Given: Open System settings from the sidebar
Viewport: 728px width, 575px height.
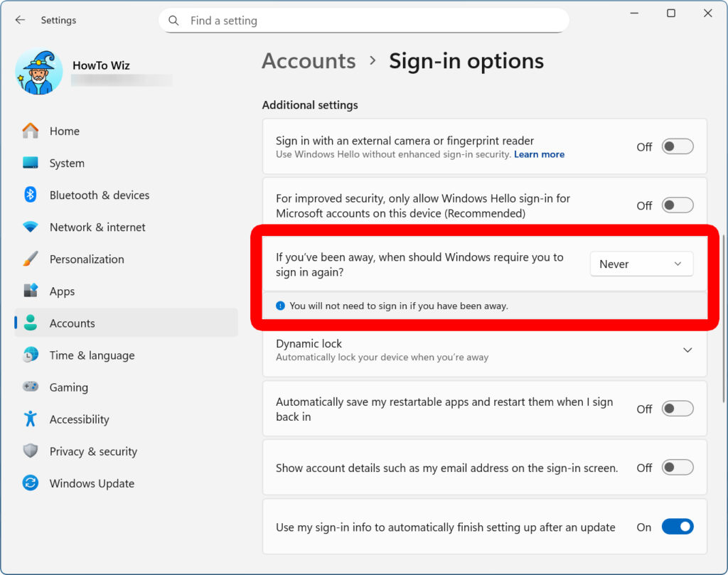Looking at the screenshot, I should tap(66, 163).
